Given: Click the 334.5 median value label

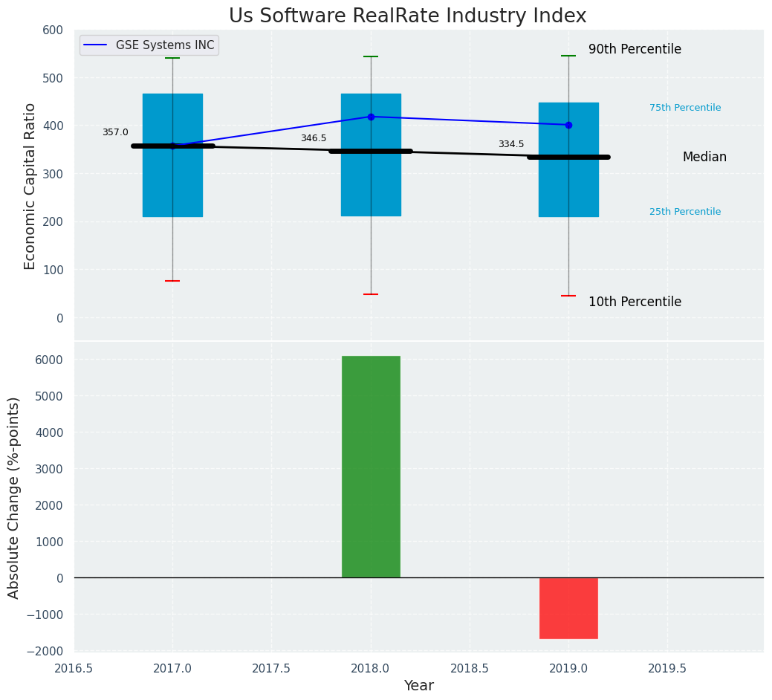Looking at the screenshot, I should tap(511, 144).
